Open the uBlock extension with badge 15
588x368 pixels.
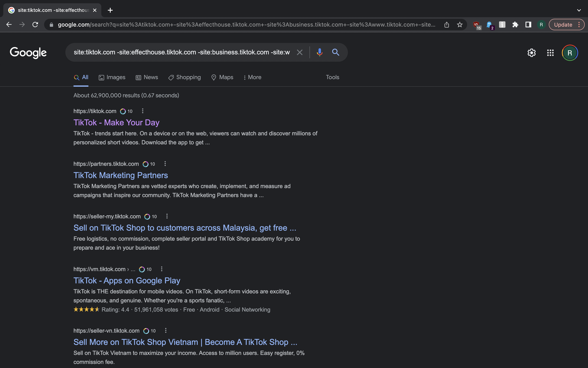477,25
